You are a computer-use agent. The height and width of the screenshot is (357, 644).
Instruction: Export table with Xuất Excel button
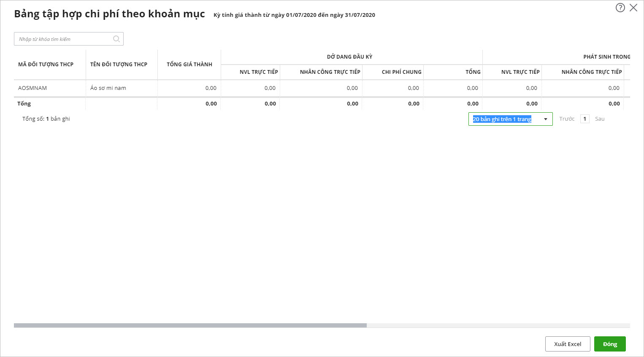tap(568, 344)
